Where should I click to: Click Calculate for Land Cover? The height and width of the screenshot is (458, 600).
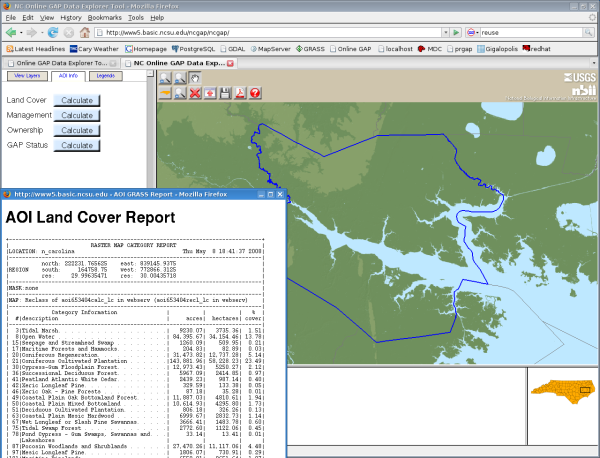pyautogui.click(x=77, y=100)
